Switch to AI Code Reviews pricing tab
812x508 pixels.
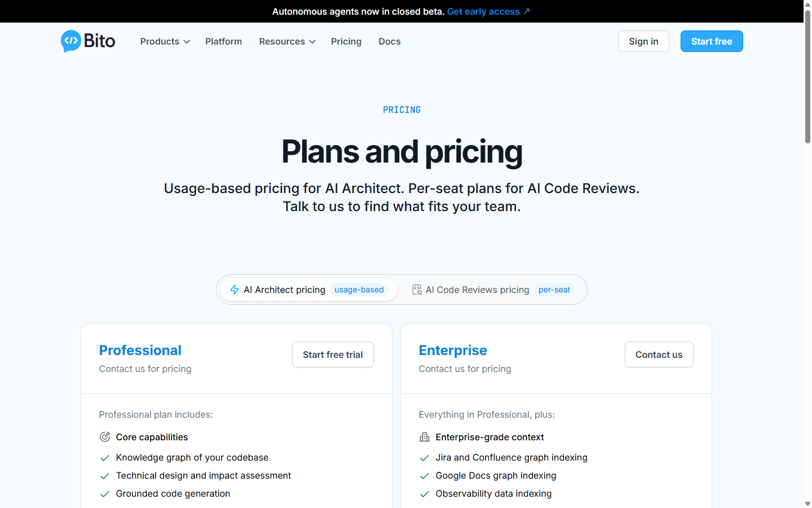pyautogui.click(x=493, y=290)
